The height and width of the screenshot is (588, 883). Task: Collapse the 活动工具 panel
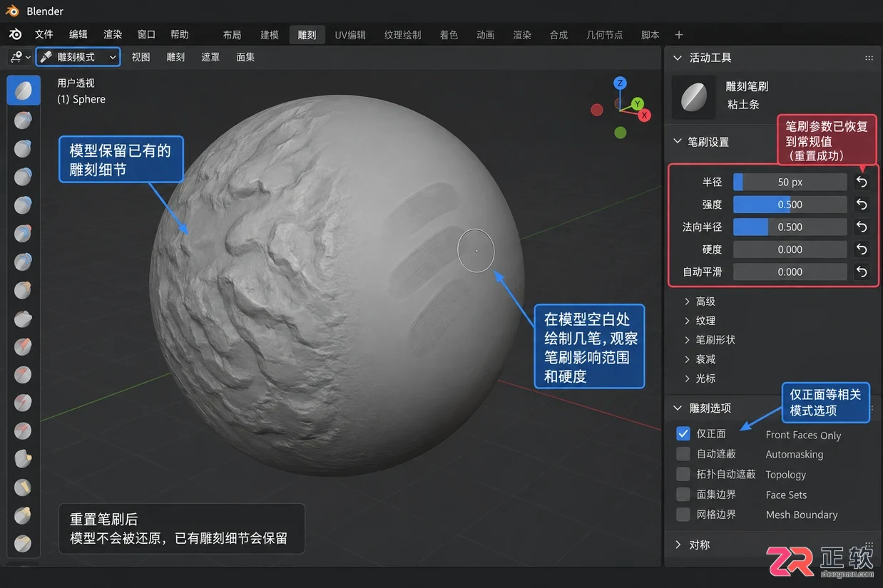(x=678, y=58)
